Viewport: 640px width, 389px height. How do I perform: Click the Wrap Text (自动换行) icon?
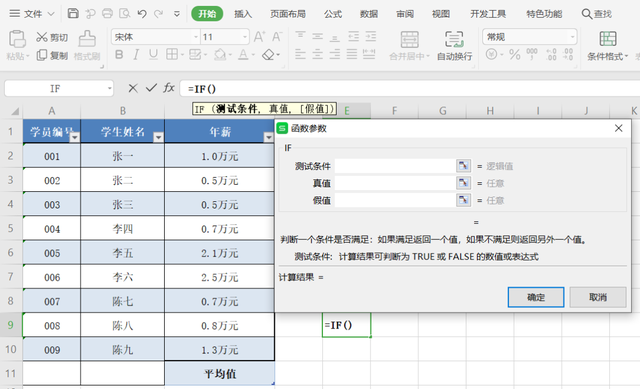454,40
